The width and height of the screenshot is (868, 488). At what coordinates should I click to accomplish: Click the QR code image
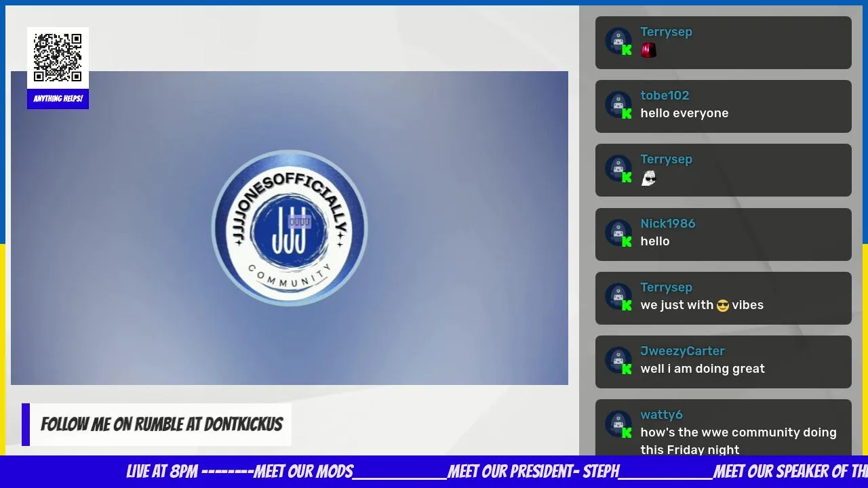[x=58, y=58]
